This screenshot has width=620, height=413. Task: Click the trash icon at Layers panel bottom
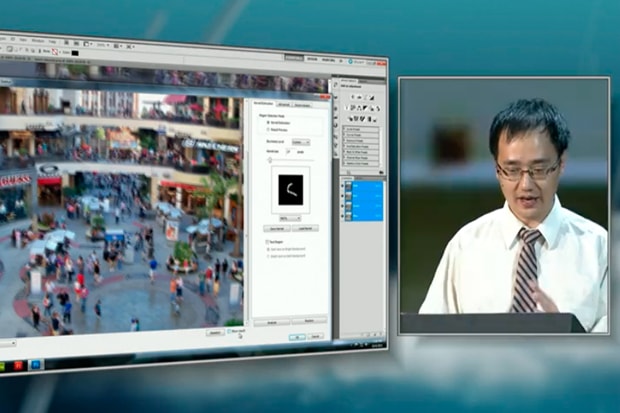381,334
